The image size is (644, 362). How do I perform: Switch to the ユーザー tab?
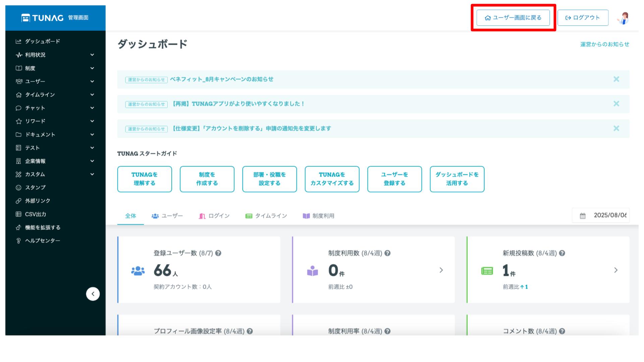167,216
